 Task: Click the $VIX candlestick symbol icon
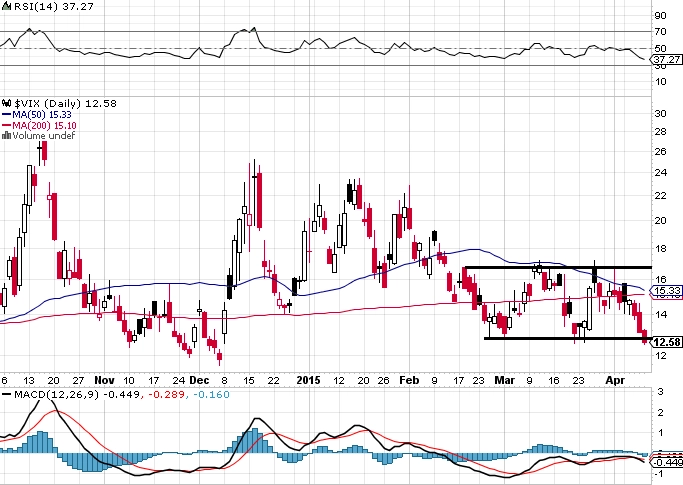pyautogui.click(x=7, y=104)
